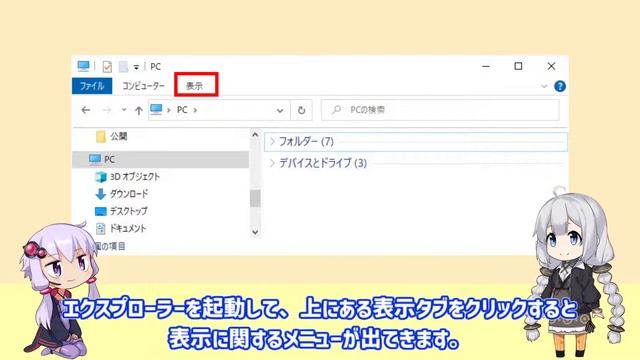Click the navigation pane scrollbar thumb
This screenshot has width=640, height=360.
coord(255,198)
